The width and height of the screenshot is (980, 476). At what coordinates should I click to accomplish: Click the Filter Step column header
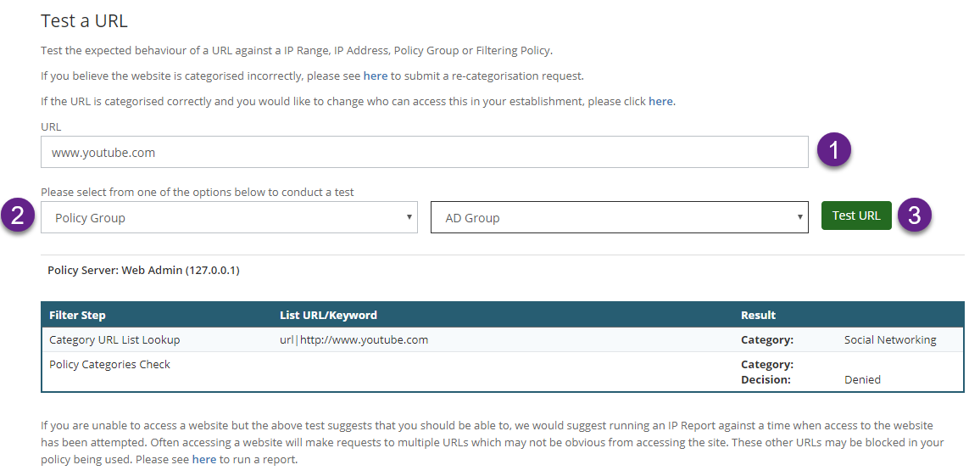coord(77,315)
